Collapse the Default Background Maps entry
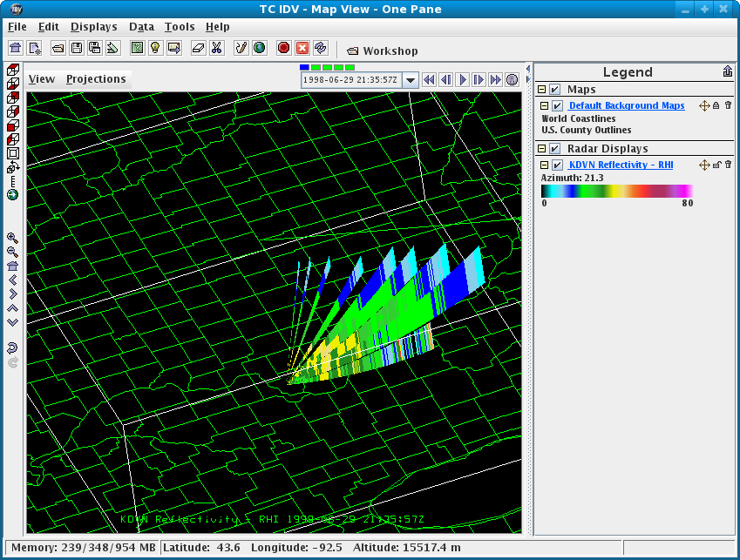The image size is (740, 560). 545,106
